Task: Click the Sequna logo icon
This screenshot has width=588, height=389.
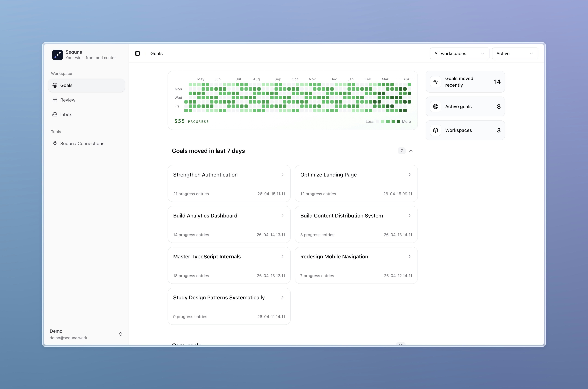Action: coord(57,55)
